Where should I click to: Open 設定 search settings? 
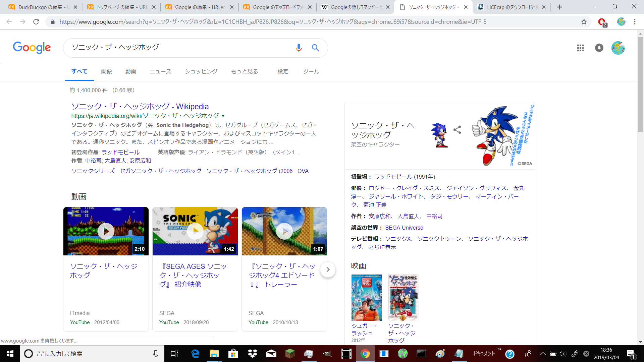pyautogui.click(x=283, y=71)
